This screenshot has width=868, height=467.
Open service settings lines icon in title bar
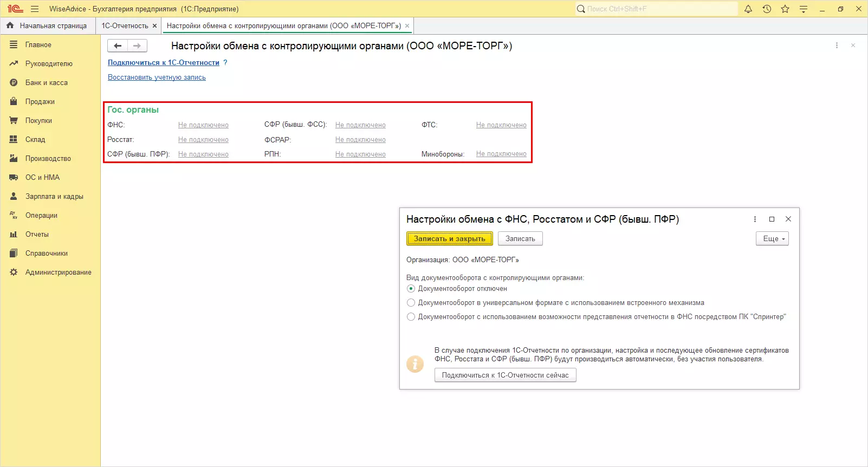click(x=804, y=9)
